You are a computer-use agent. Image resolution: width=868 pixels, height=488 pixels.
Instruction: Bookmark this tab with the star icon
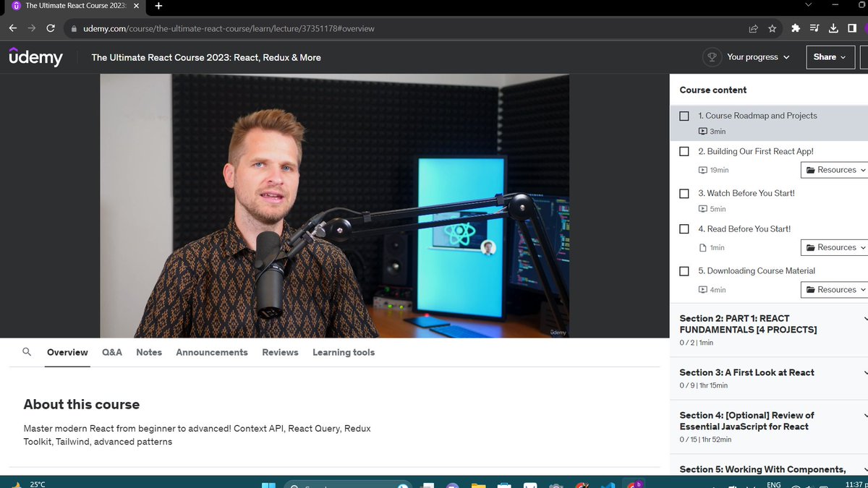pyautogui.click(x=772, y=28)
